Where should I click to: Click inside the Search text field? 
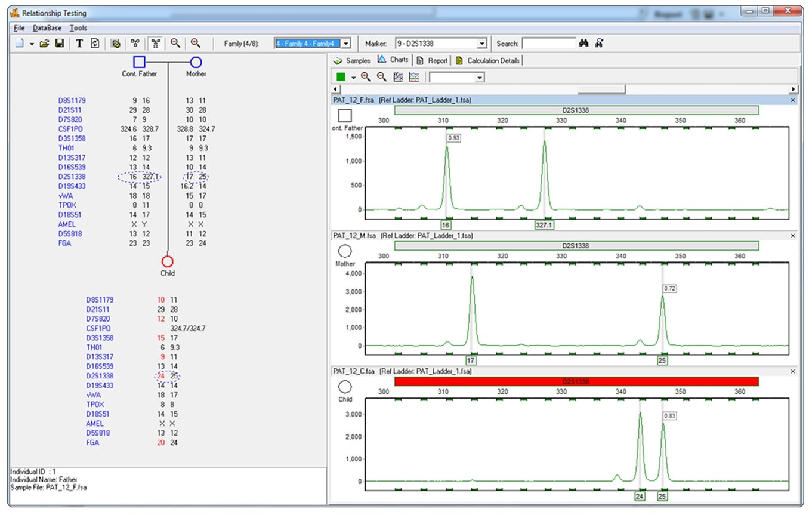(548, 44)
